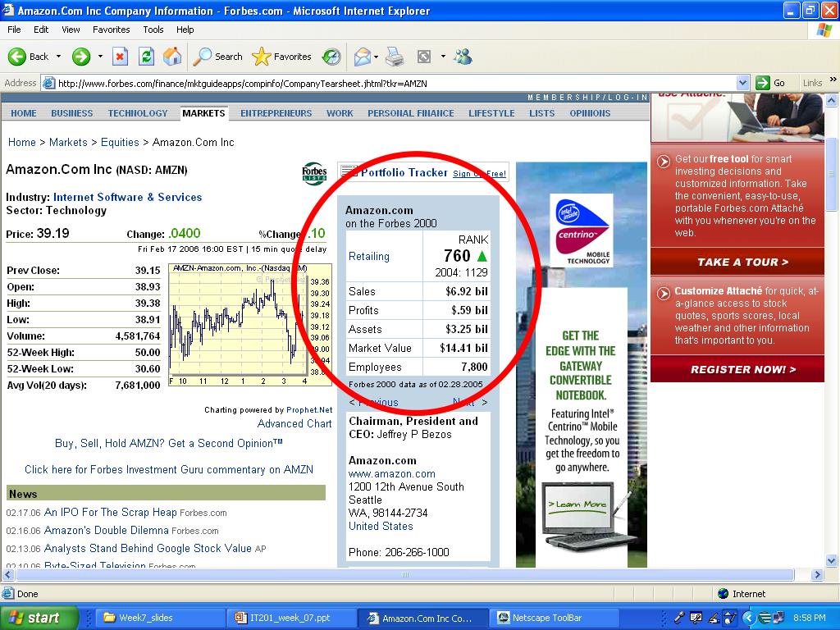This screenshot has width=840, height=630.
Task: Open the www.amazon.com link
Action: pos(391,473)
